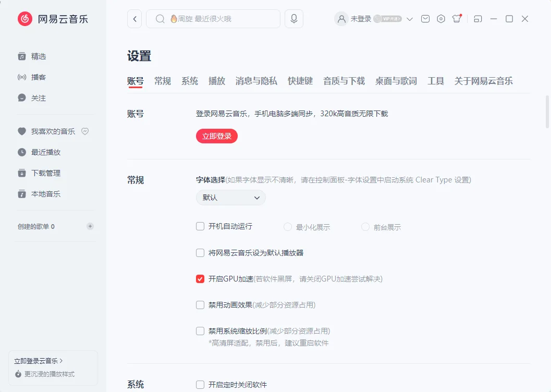
Task: Uncheck 开启GPU加速 checkbox
Action: (200, 279)
